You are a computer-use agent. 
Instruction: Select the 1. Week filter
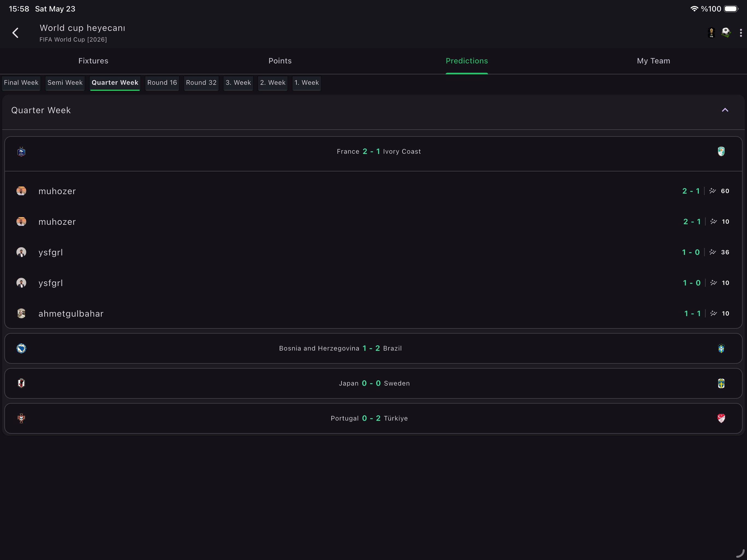pos(307,83)
